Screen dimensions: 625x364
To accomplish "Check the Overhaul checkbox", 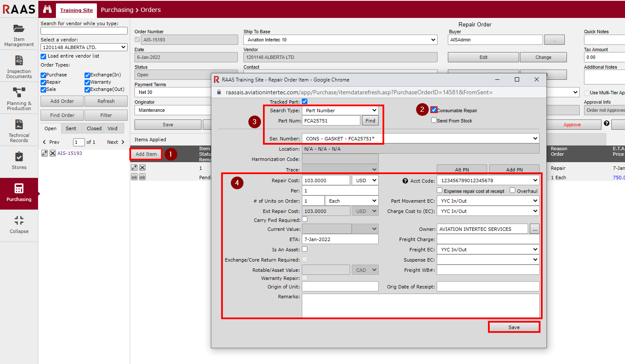I will click(x=513, y=191).
